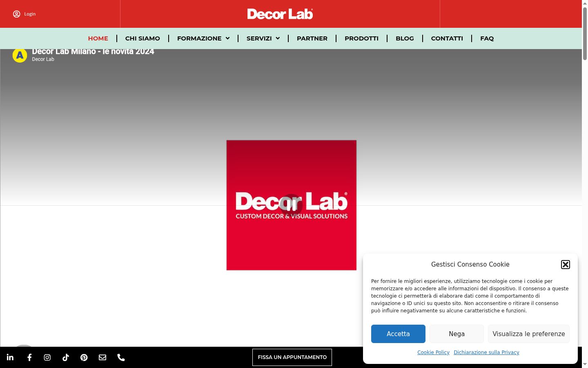Open the Contatti menu item

pyautogui.click(x=447, y=38)
